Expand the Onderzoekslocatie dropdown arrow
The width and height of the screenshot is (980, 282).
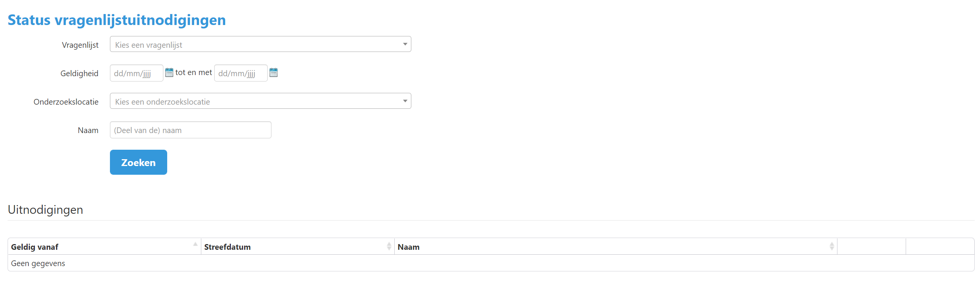(x=405, y=101)
